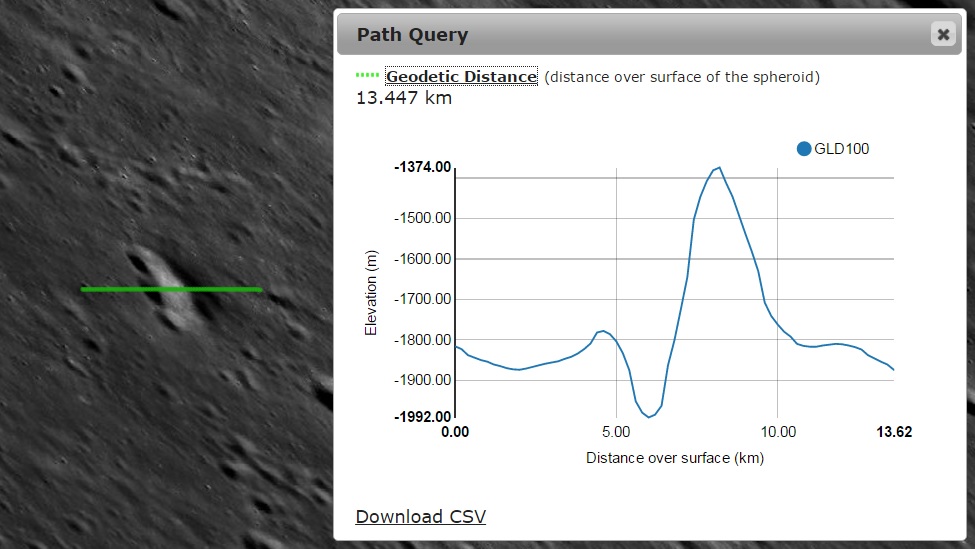
Task: Click the Geodetic Distance link
Action: pyautogui.click(x=461, y=77)
